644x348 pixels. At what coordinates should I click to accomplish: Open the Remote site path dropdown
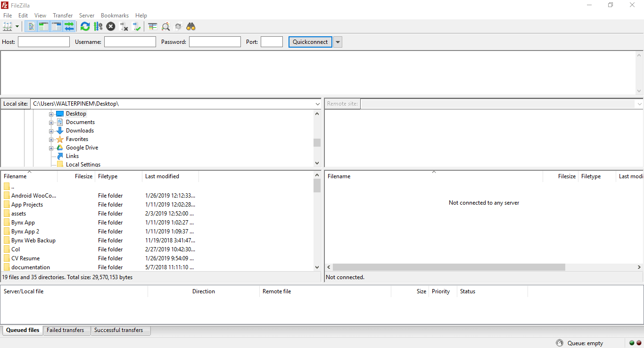639,104
